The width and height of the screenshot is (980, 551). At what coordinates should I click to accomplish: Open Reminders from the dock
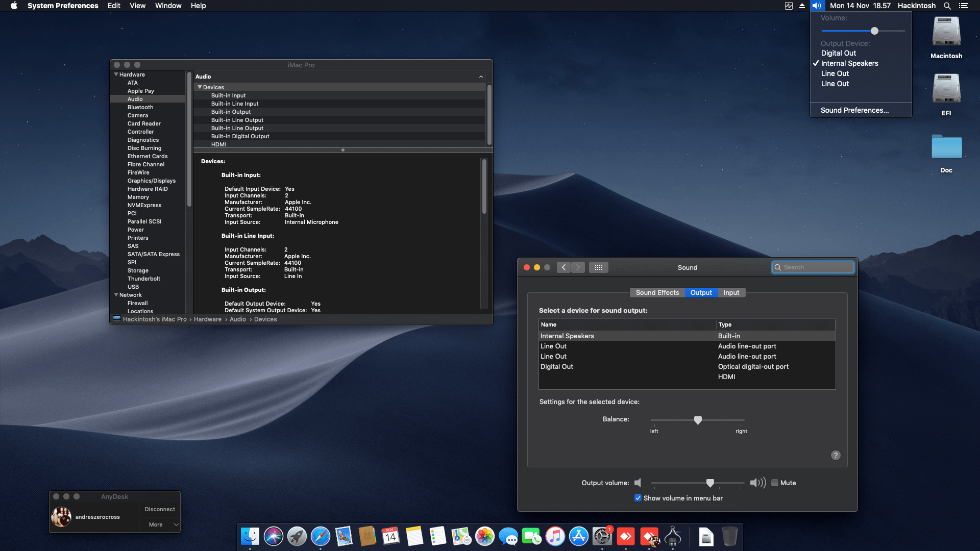coord(438,537)
